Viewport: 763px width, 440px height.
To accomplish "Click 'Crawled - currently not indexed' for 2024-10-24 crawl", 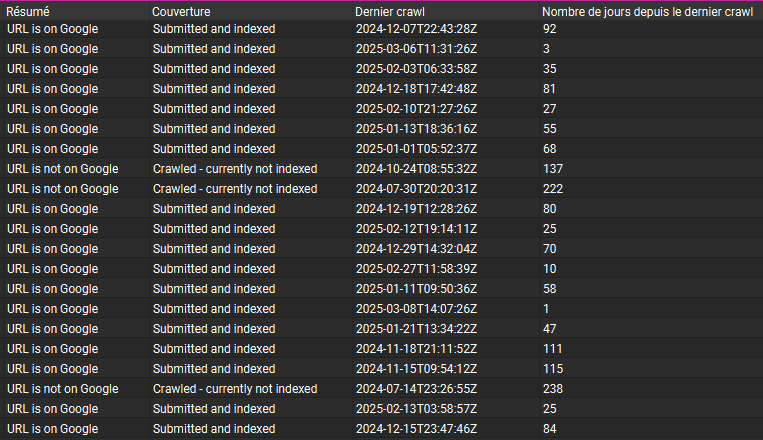I will (x=235, y=168).
